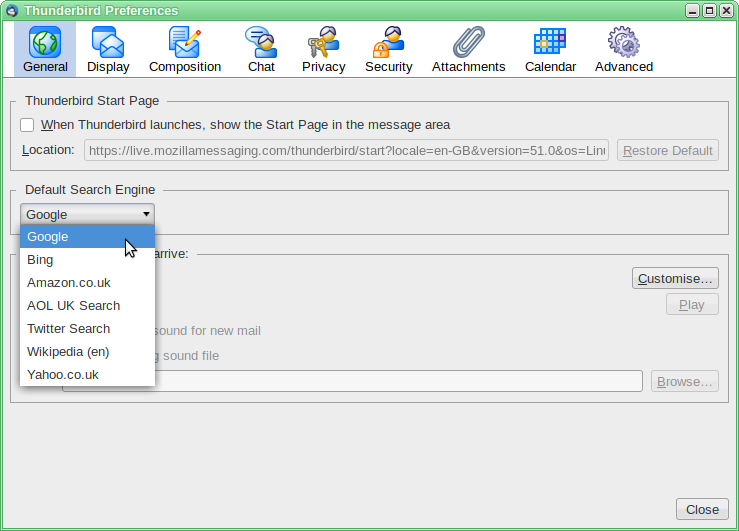The width and height of the screenshot is (739, 531).
Task: Open the Privacy preferences pane
Action: (323, 49)
